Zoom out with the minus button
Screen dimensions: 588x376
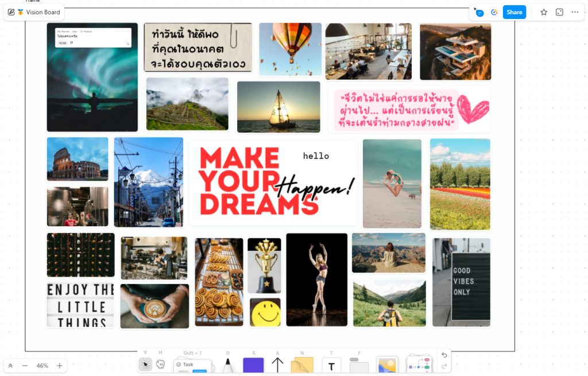(25, 366)
